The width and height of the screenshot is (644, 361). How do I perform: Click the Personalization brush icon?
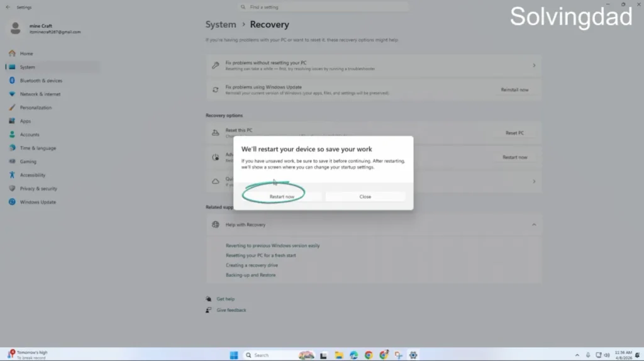(12, 108)
